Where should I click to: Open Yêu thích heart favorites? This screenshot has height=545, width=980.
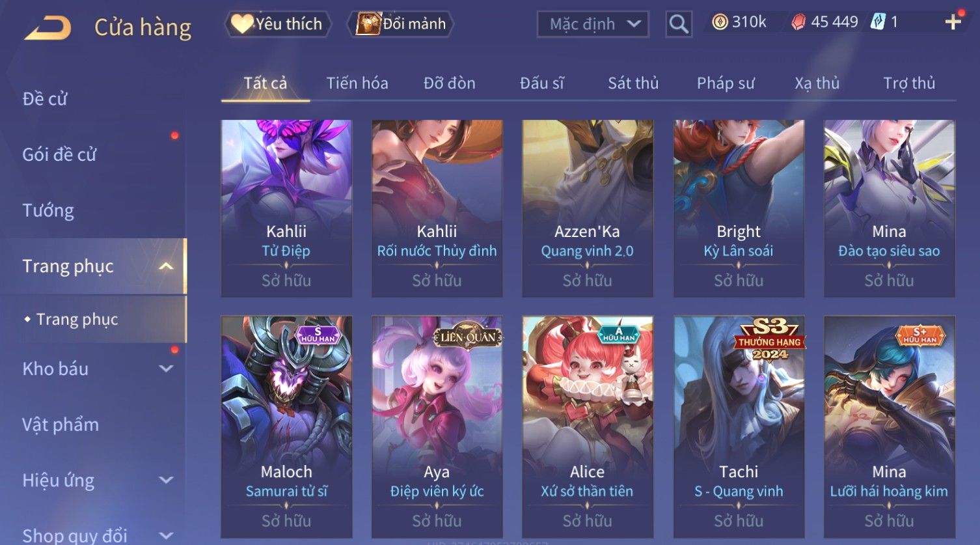(x=278, y=24)
